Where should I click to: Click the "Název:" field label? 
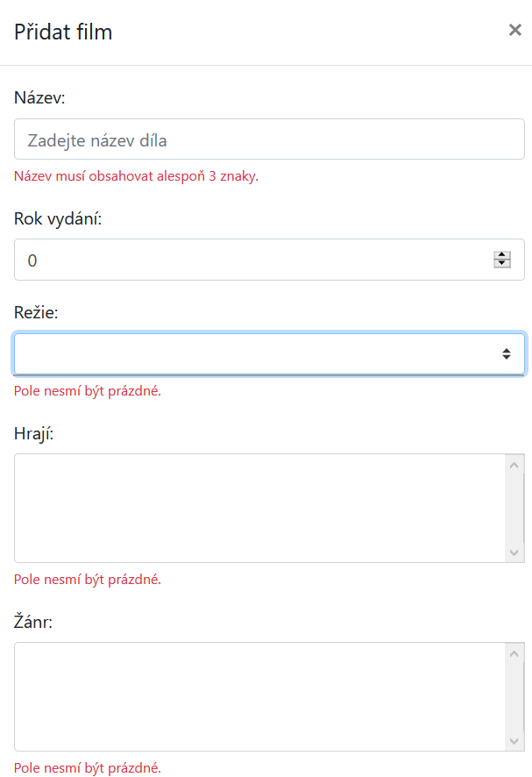tap(40, 97)
